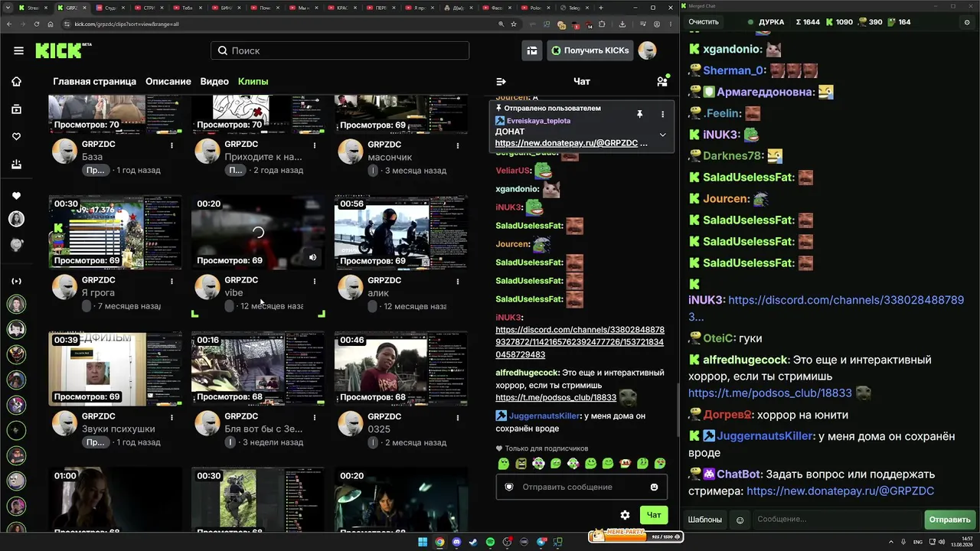Click Очистить in Merged Chat

tap(704, 22)
